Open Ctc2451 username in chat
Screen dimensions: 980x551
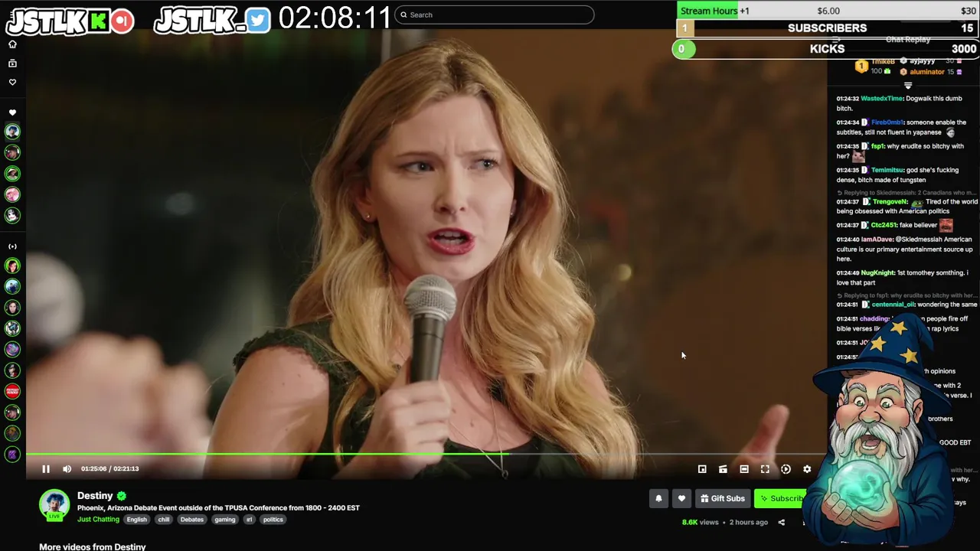tap(884, 226)
